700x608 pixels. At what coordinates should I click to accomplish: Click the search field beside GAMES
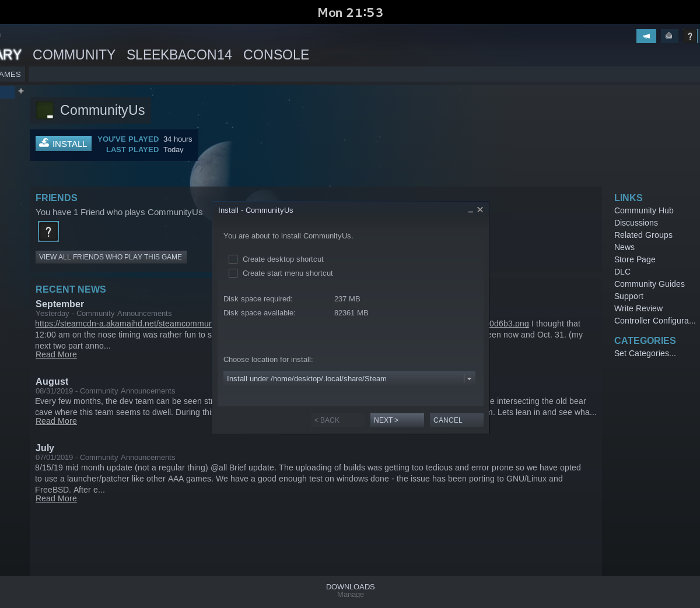tap(363, 75)
